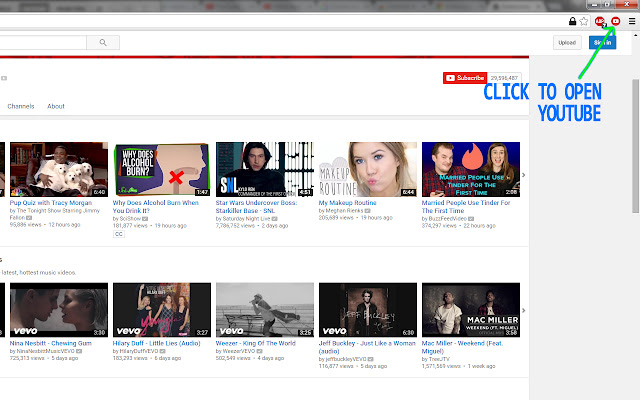This screenshot has height=400, width=640.
Task: Click 'Mac Miller - Weekend (Feat. Miguel)' link
Action: pos(462,347)
